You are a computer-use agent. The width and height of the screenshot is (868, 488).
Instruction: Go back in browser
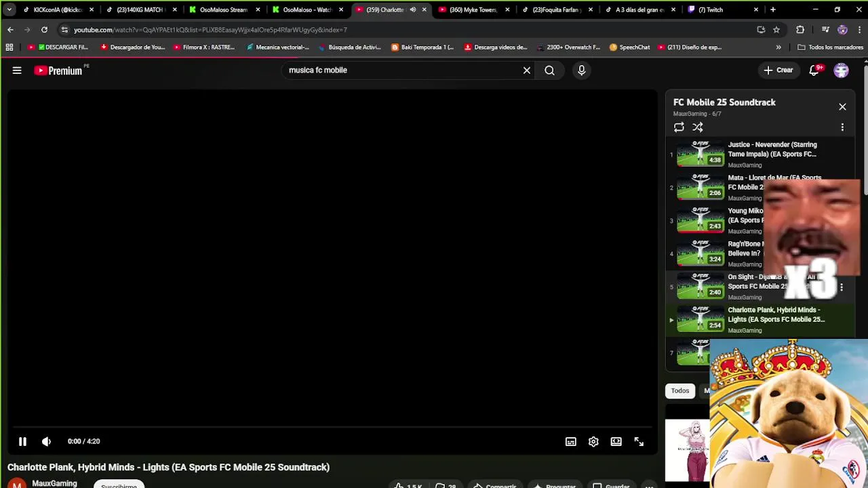(x=10, y=30)
